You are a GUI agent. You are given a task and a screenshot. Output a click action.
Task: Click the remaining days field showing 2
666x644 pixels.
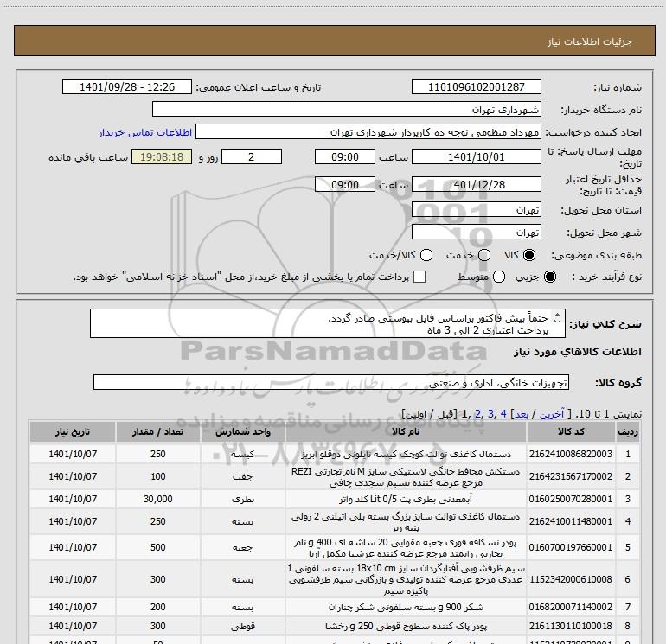click(x=252, y=156)
